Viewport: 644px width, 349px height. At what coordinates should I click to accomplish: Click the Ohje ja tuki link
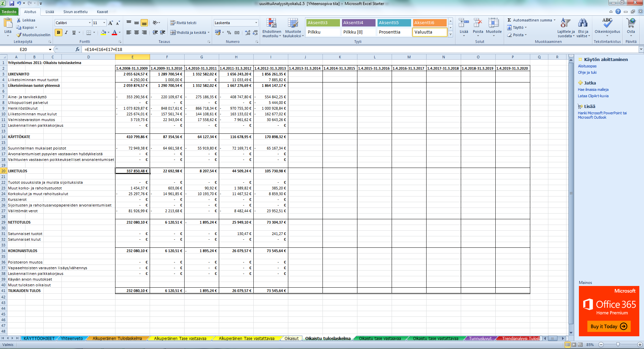(x=587, y=72)
